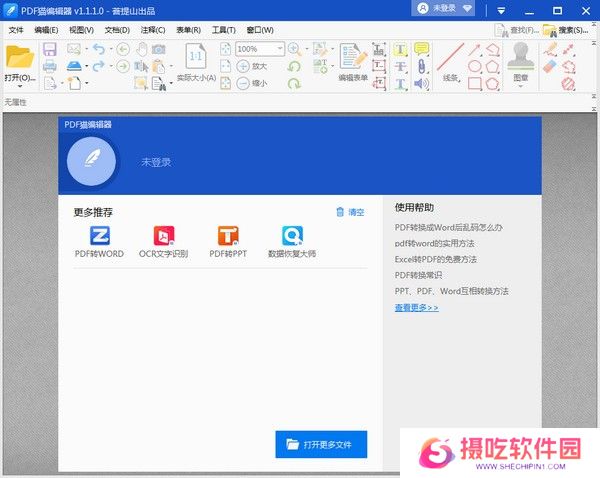Select the Arrow drawing tool

[x=474, y=49]
